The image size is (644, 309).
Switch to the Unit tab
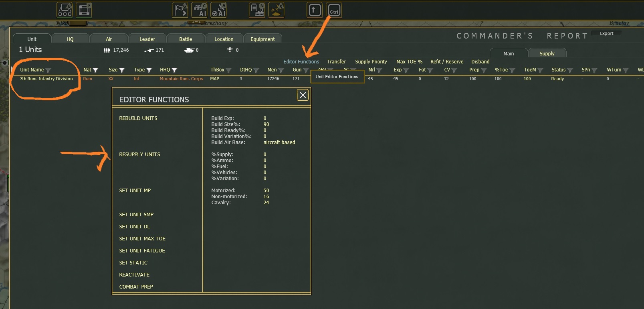(32, 39)
